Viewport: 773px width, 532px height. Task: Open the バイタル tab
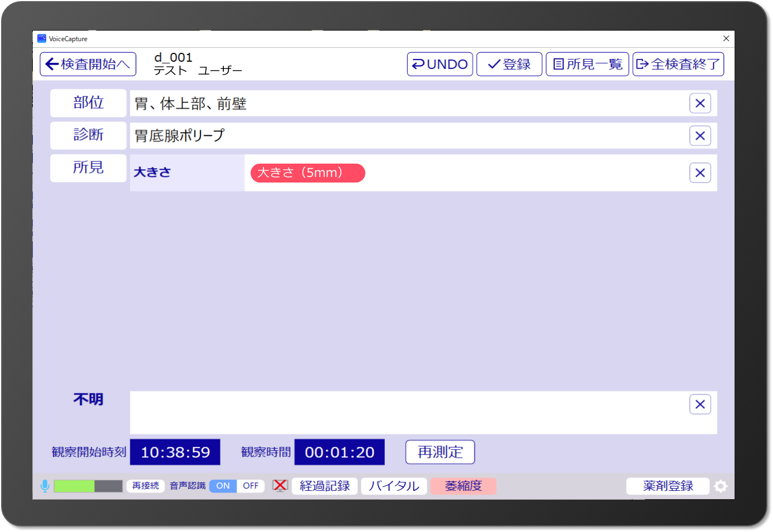394,486
